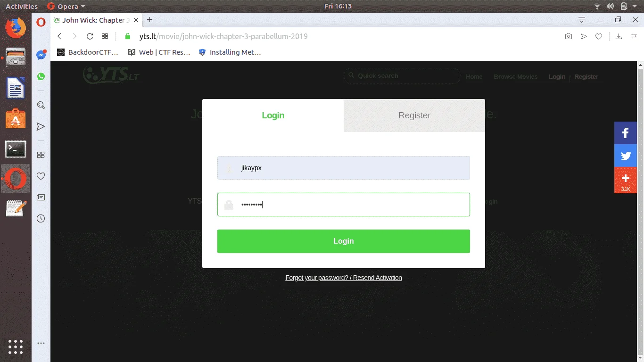Open Files manager from the dock
Viewport: 644px width, 362px height.
coord(16,58)
